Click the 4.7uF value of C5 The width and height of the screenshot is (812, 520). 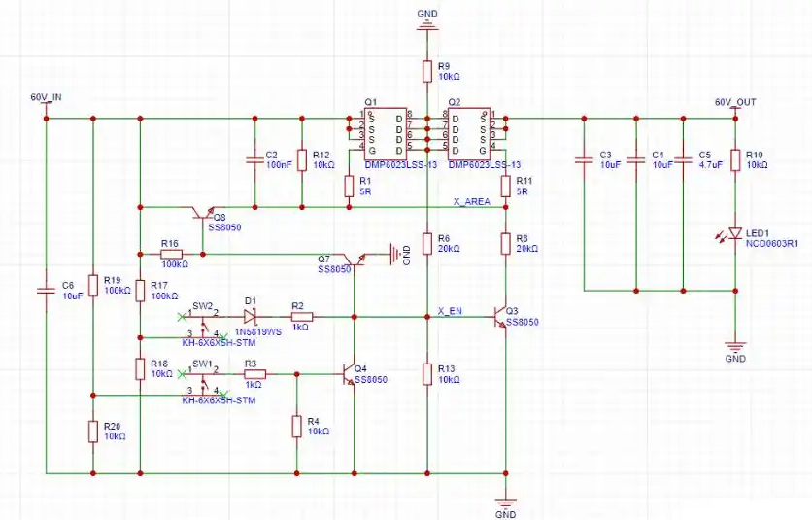click(710, 165)
